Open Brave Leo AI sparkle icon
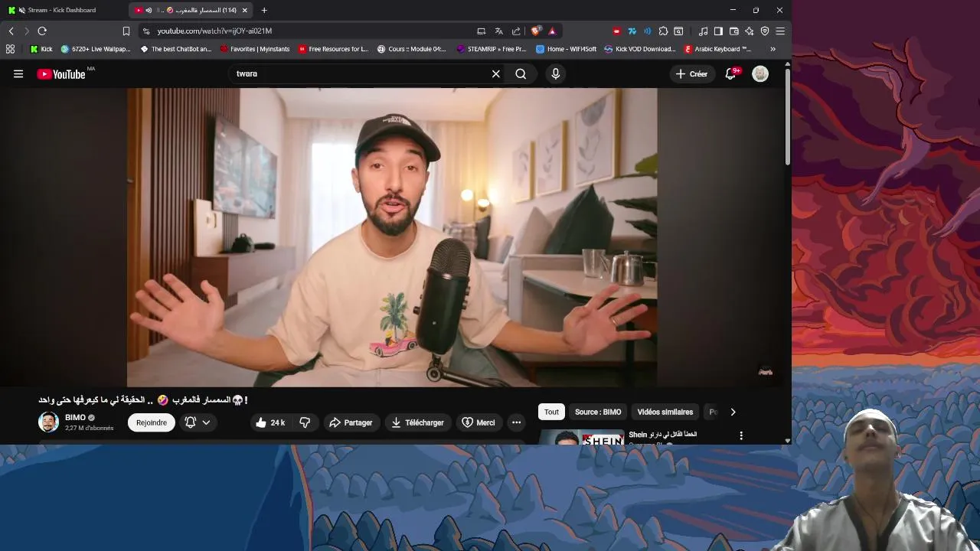Image resolution: width=980 pixels, height=551 pixels. (x=749, y=31)
